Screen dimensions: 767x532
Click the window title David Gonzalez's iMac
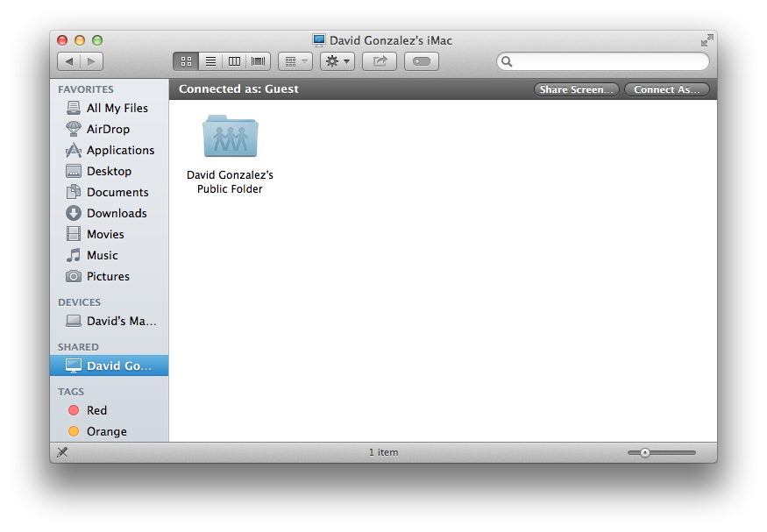point(391,40)
